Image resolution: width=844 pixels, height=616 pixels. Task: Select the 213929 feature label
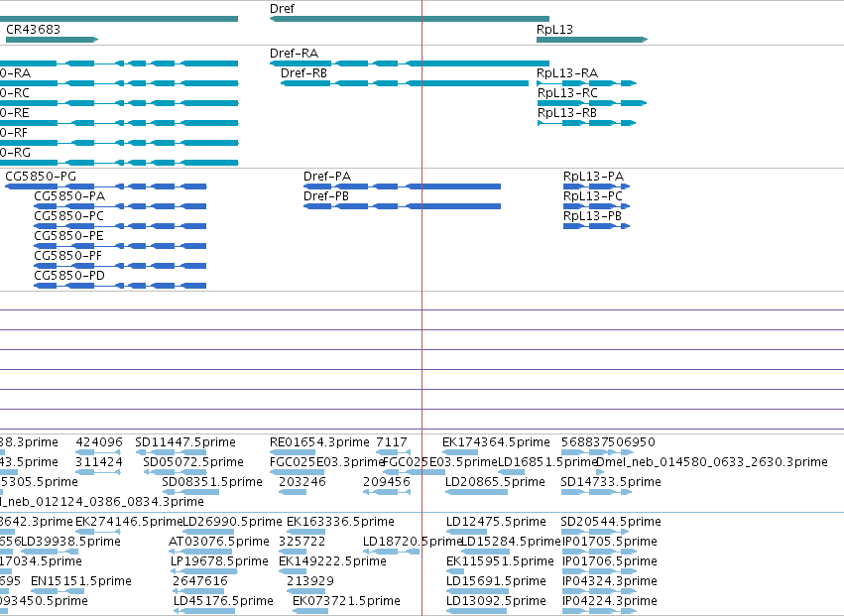click(x=310, y=581)
